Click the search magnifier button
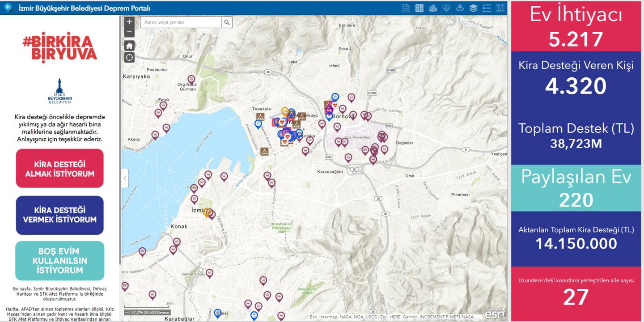 [x=227, y=22]
